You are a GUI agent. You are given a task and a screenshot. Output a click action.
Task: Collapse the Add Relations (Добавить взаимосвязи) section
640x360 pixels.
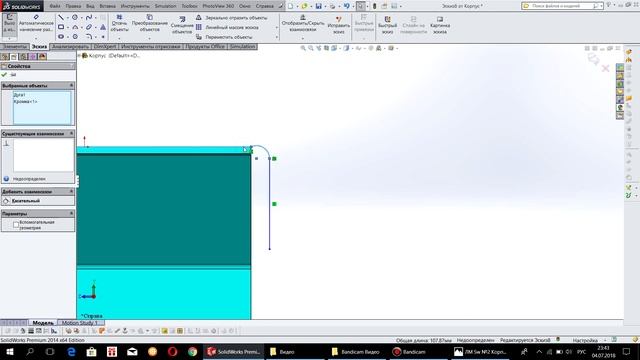[x=71, y=191]
